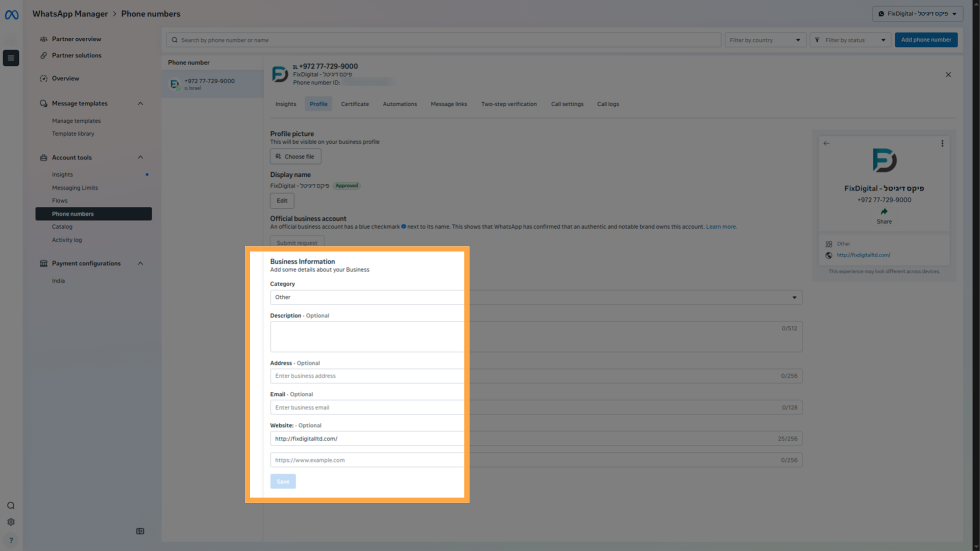Click Choose file for profile picture

[x=296, y=157]
